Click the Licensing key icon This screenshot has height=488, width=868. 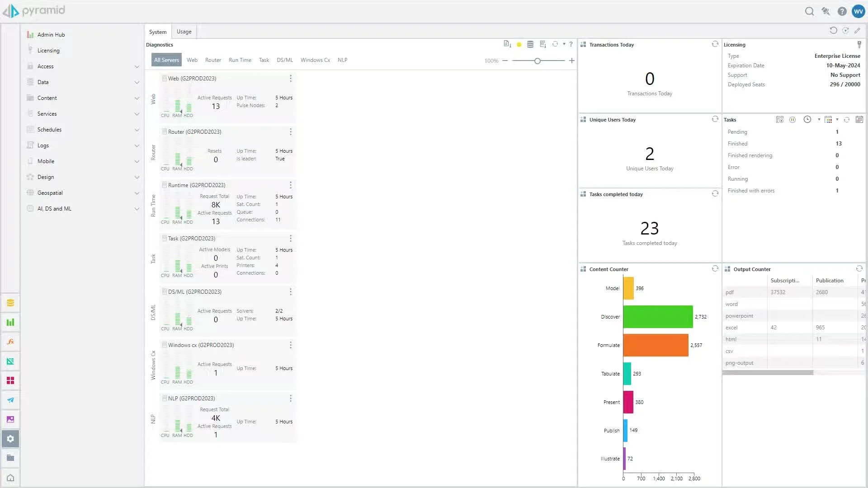tap(859, 44)
